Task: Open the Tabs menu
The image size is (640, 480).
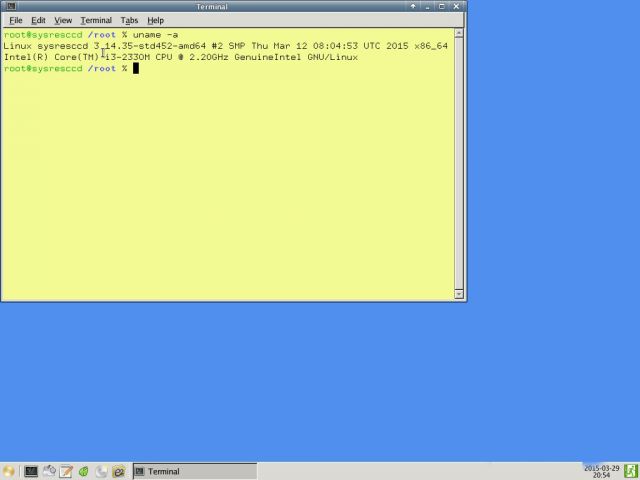Action: [x=129, y=20]
